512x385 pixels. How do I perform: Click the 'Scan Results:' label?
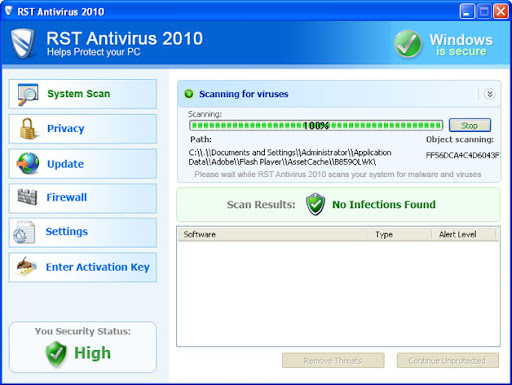point(261,204)
